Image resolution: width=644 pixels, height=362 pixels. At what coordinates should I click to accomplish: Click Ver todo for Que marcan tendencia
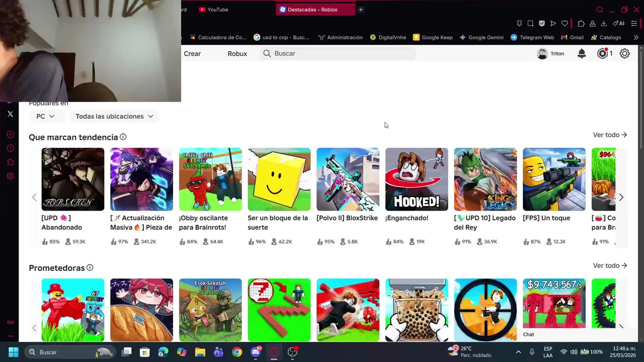[x=610, y=135]
